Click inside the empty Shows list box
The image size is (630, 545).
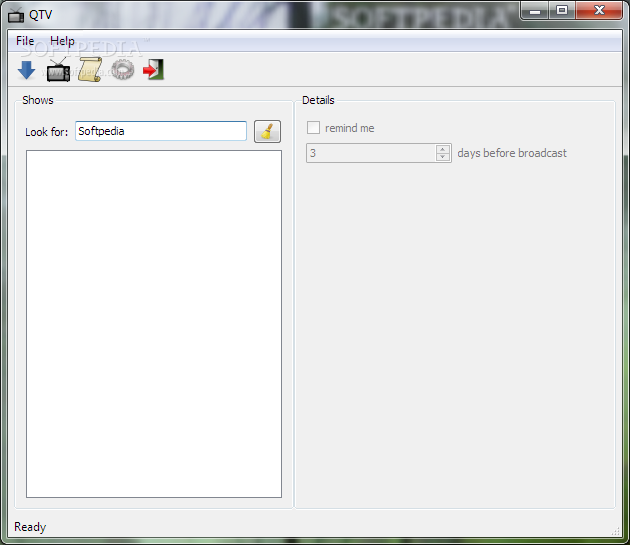pyautogui.click(x=154, y=324)
